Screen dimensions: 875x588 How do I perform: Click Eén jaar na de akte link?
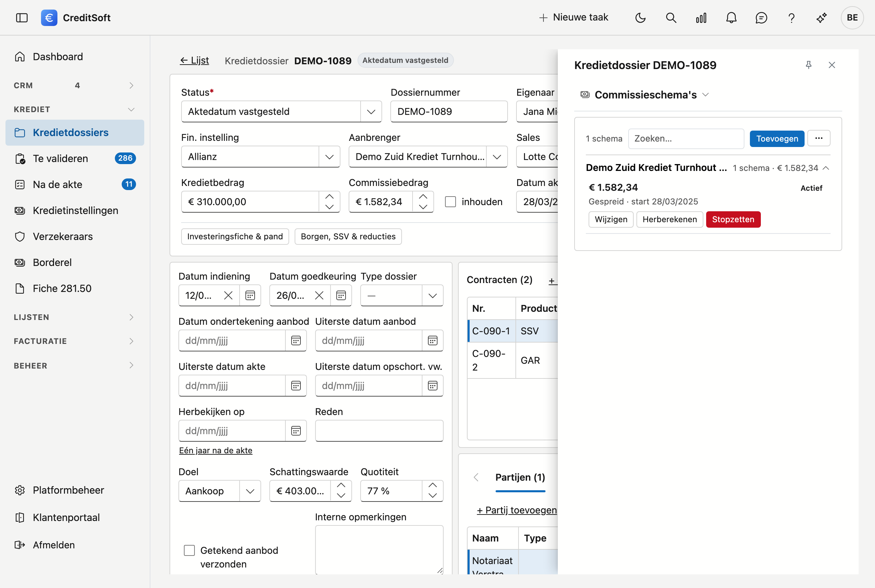pos(216,450)
